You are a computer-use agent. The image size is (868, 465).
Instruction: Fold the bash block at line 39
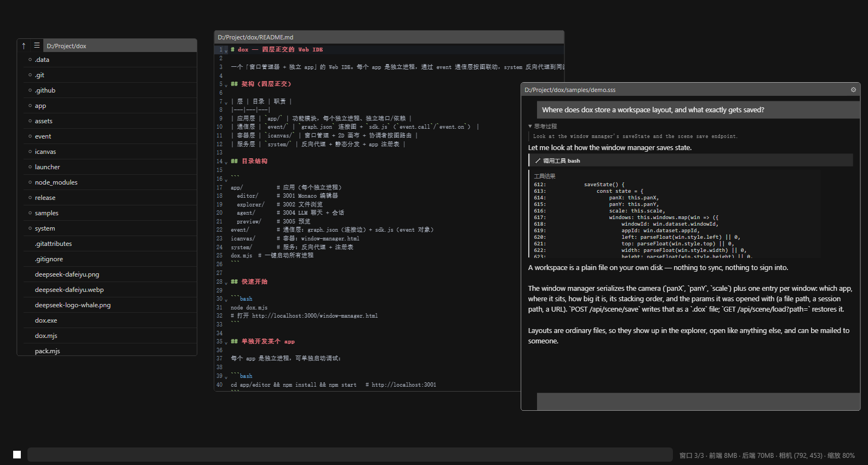point(226,377)
